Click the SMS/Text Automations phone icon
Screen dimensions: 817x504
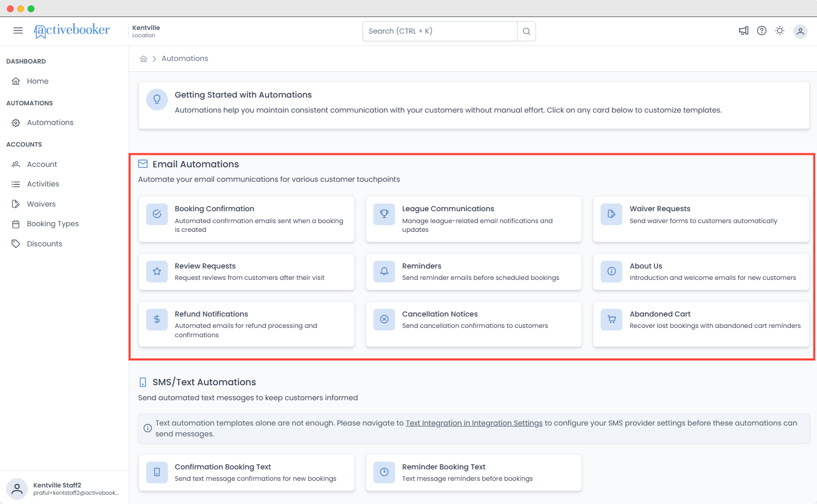pyautogui.click(x=143, y=382)
